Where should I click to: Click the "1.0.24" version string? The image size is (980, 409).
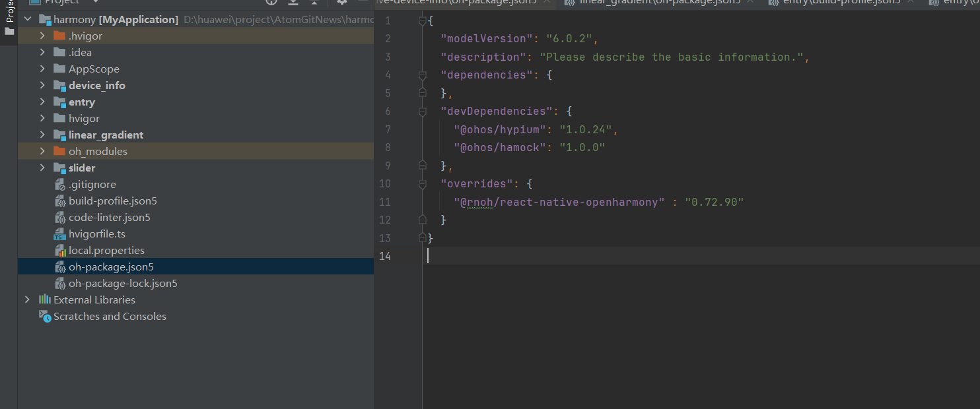tap(586, 130)
